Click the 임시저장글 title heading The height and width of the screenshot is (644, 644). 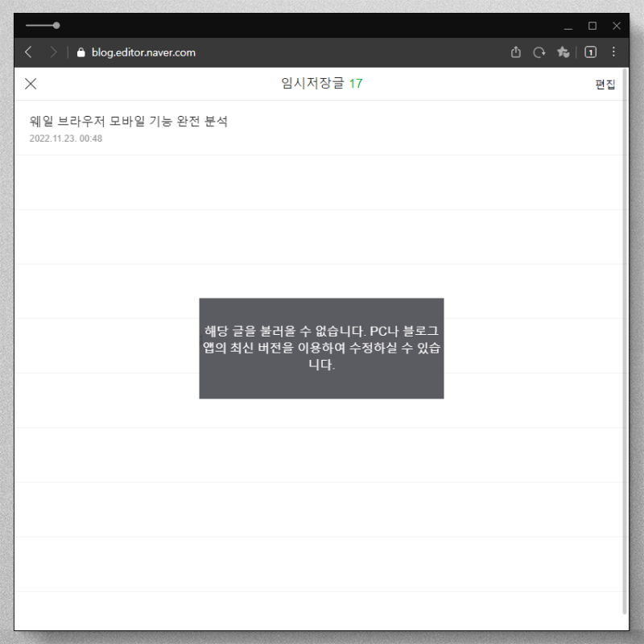tap(312, 84)
